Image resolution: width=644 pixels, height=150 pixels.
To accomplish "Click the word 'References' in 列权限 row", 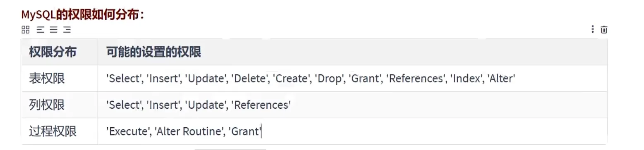I will point(262,105).
